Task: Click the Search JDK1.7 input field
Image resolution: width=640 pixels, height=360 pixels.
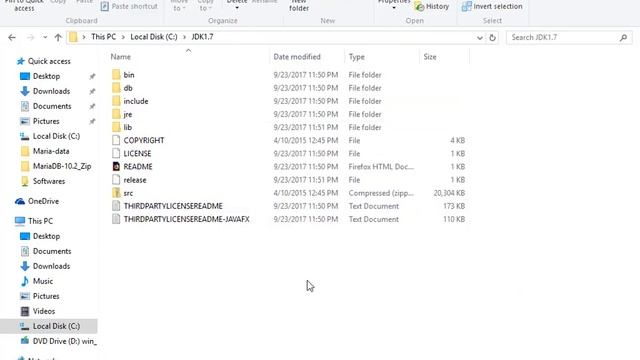Action: 563,38
